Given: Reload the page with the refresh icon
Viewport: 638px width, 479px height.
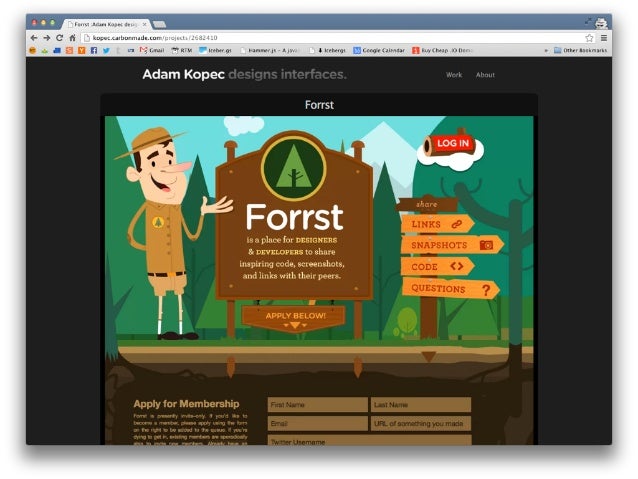Looking at the screenshot, I should tap(59, 38).
